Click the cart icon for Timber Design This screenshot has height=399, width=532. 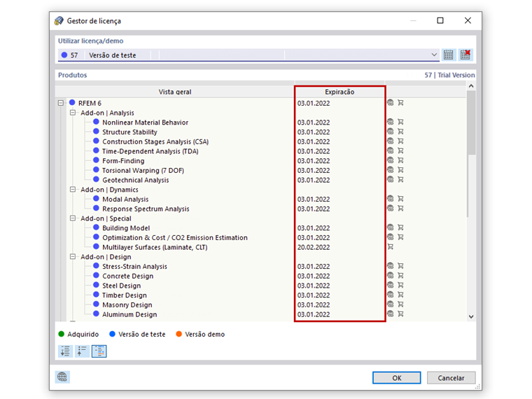click(x=400, y=295)
